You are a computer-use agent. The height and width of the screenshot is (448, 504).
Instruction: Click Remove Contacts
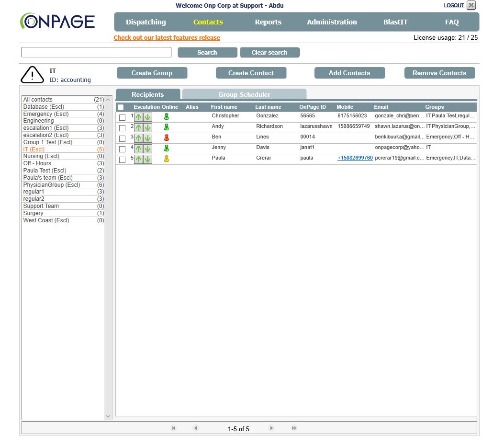pos(439,73)
